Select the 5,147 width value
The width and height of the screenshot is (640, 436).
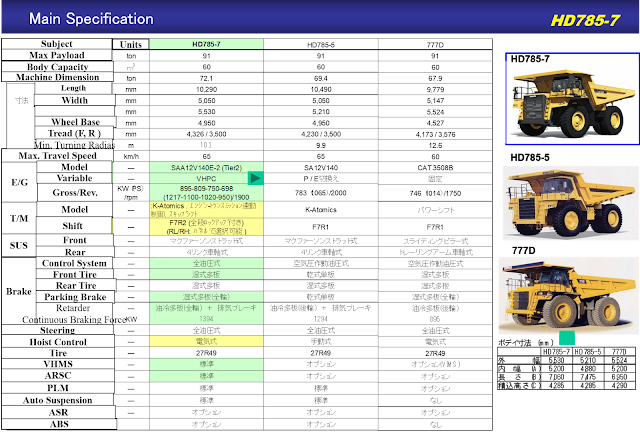pyautogui.click(x=435, y=100)
